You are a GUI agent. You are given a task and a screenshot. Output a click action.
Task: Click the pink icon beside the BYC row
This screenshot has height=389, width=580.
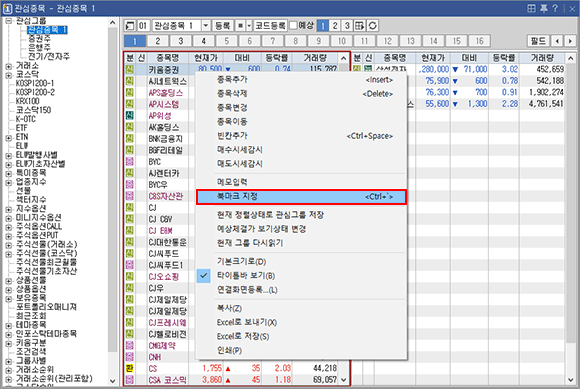click(129, 161)
